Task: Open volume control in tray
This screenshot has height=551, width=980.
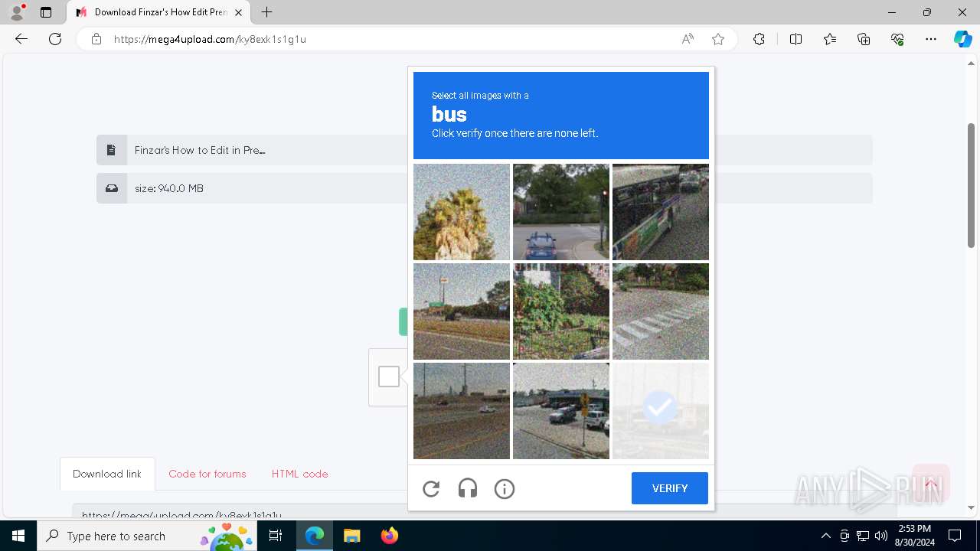Action: pyautogui.click(x=881, y=536)
